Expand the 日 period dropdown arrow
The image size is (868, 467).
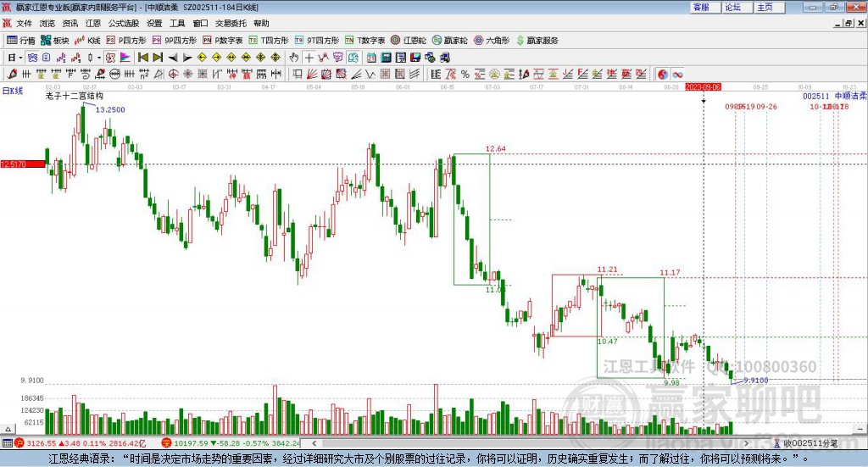click(20, 58)
